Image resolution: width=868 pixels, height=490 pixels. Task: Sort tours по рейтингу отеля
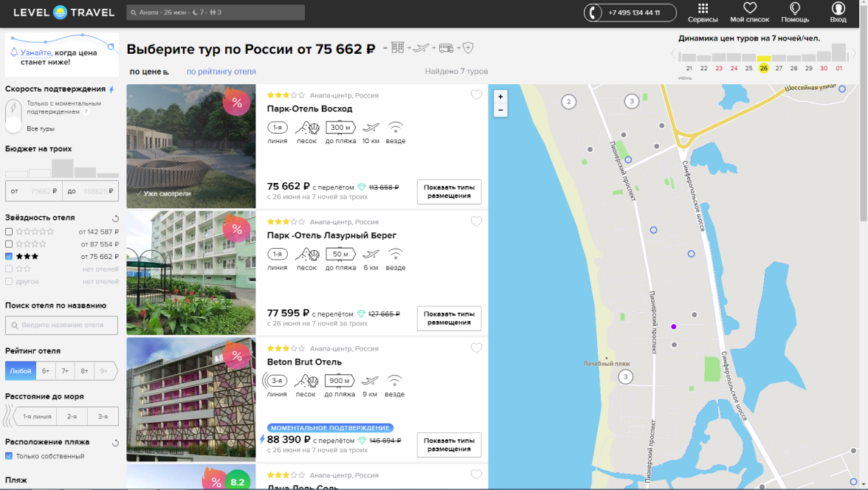tap(221, 72)
